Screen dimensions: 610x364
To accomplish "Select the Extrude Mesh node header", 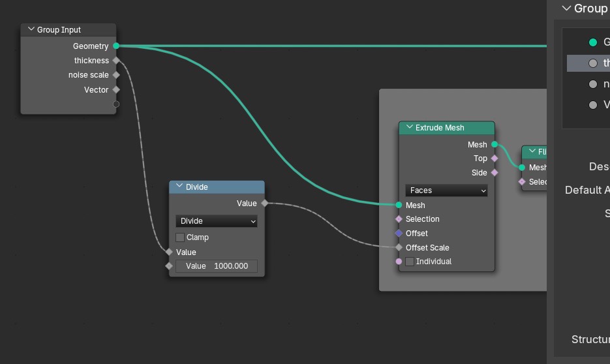I will click(x=447, y=128).
